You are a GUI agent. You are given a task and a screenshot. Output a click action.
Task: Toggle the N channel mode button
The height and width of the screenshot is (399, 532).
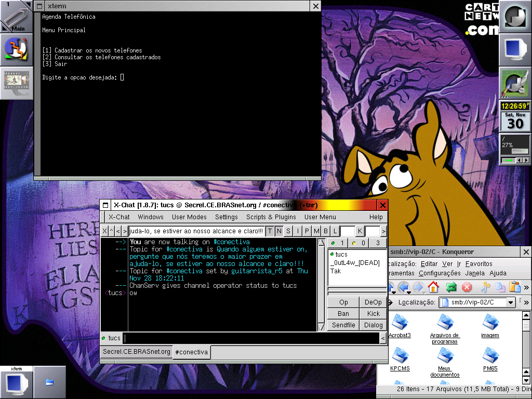point(279,231)
